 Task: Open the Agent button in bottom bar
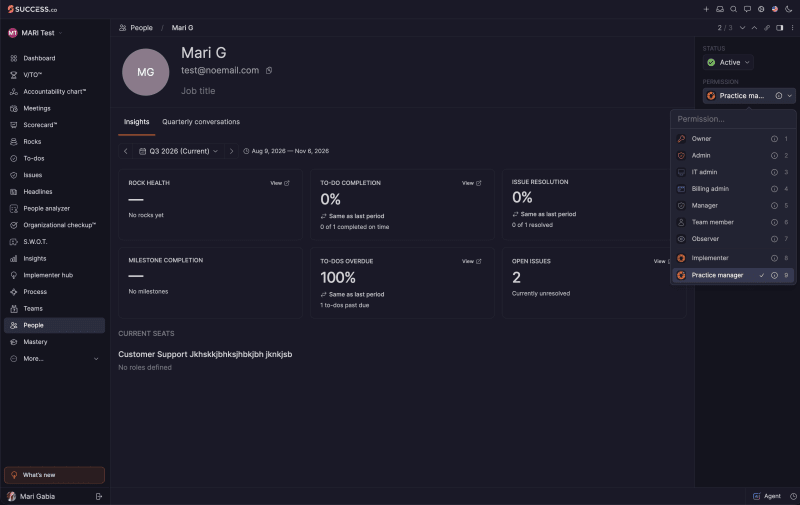pos(767,496)
